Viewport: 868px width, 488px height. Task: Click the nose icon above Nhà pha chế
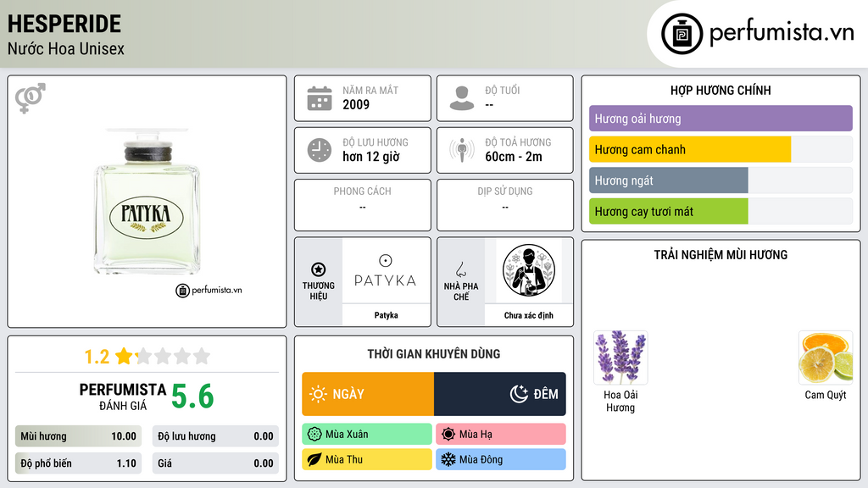pyautogui.click(x=460, y=269)
